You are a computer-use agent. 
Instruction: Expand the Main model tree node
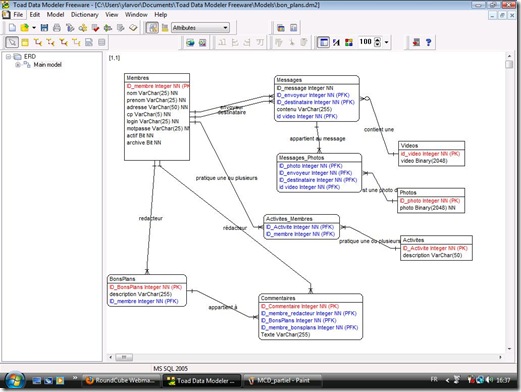click(x=18, y=65)
